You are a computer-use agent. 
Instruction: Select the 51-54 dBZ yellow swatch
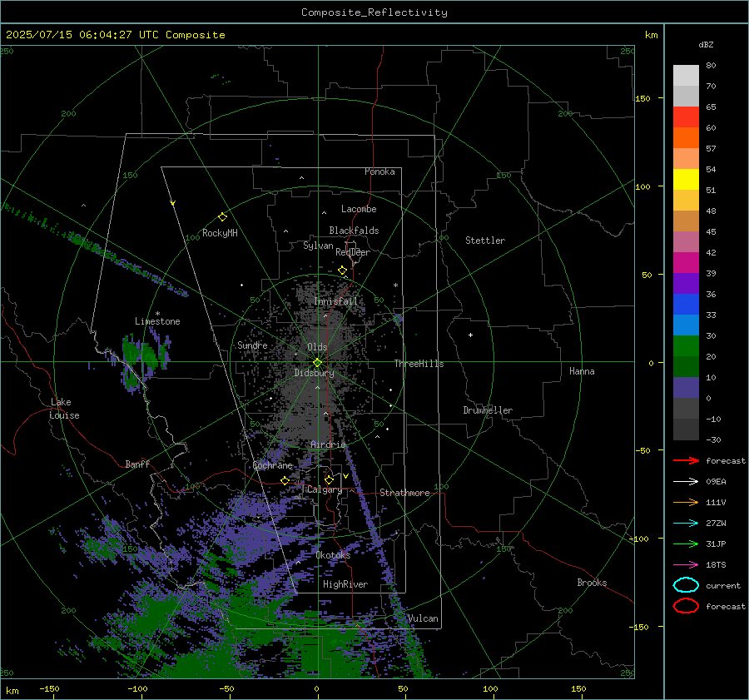point(686,180)
